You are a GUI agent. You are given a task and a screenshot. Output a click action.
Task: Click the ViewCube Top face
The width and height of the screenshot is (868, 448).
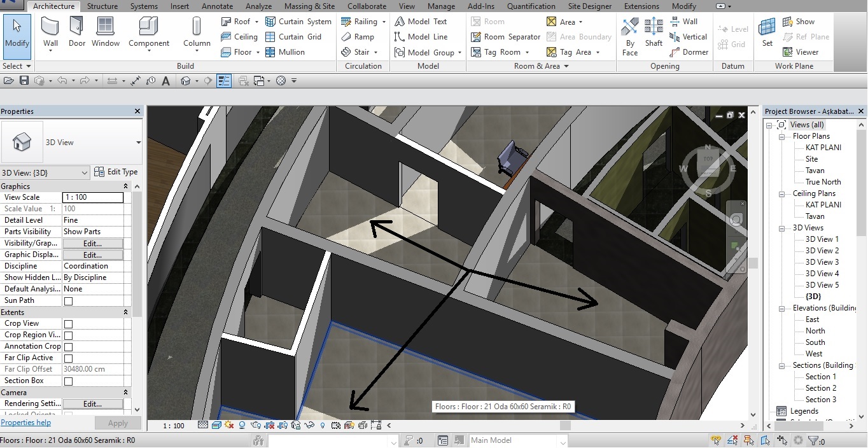tap(708, 158)
